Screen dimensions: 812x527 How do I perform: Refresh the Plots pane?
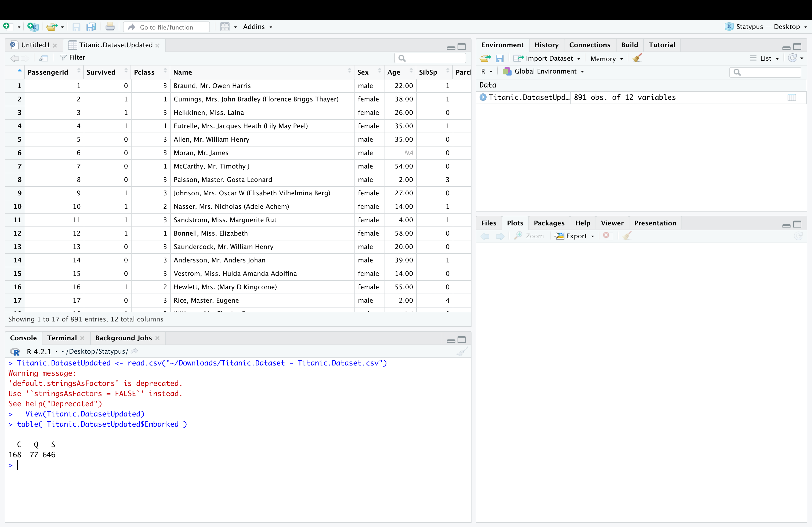(x=798, y=236)
